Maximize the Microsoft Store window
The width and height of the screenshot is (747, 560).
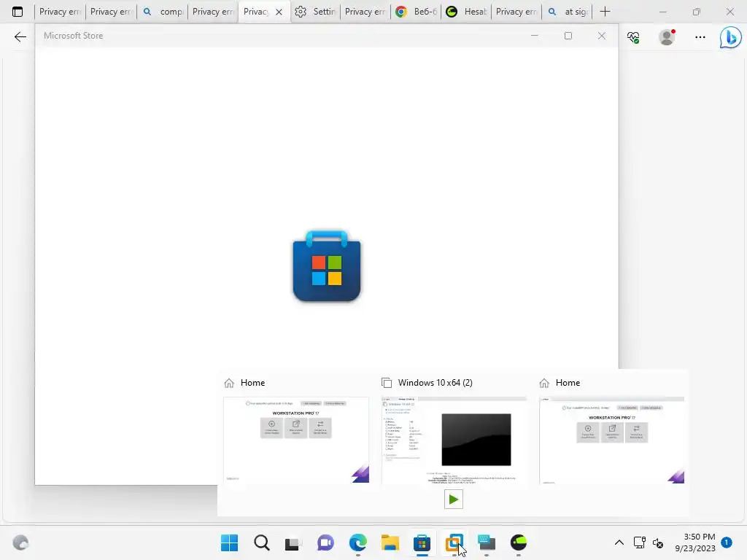[568, 36]
